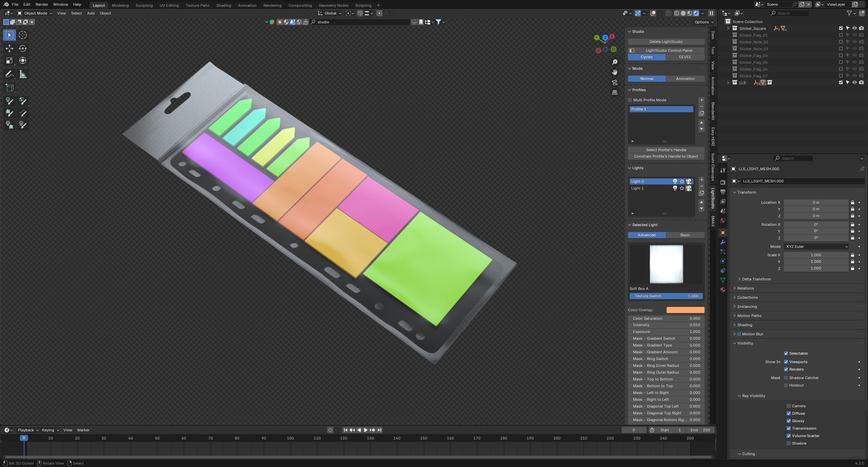Hide Sticker_Square collection with eye icon

pos(854,28)
